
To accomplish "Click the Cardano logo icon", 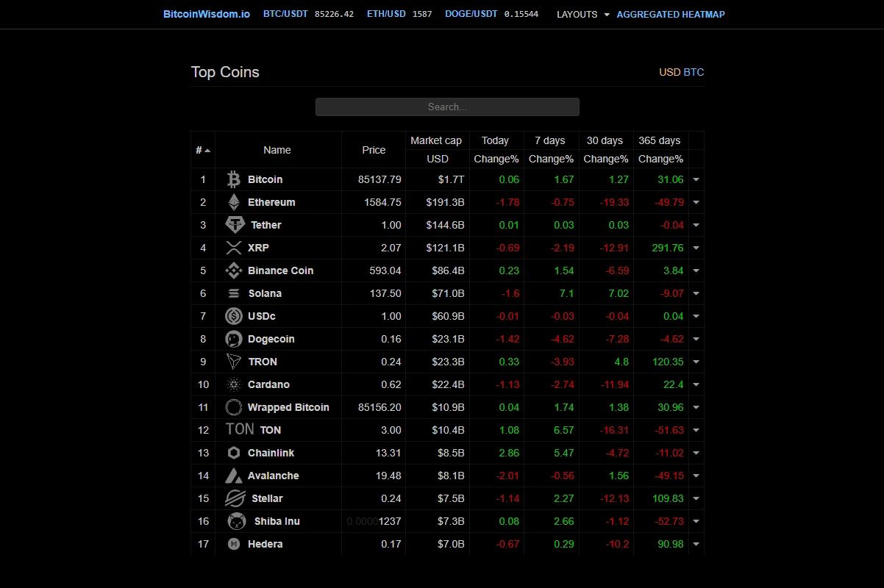I will pyautogui.click(x=234, y=384).
